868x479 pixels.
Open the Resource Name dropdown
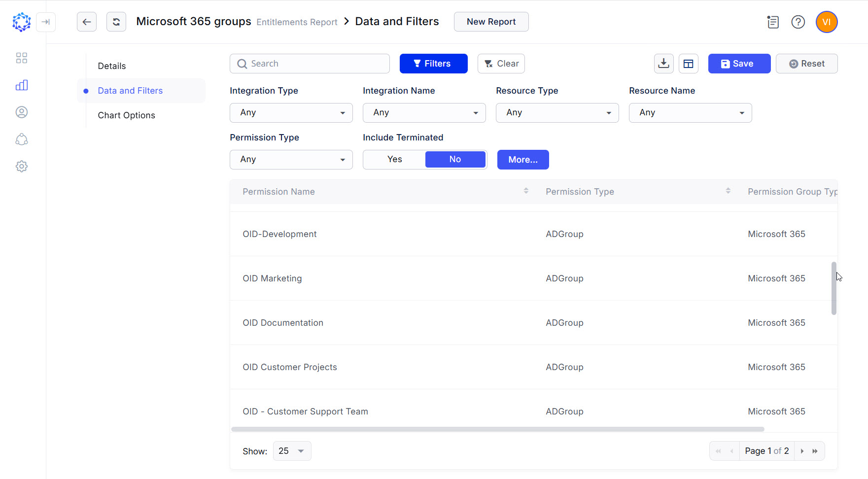[690, 112]
